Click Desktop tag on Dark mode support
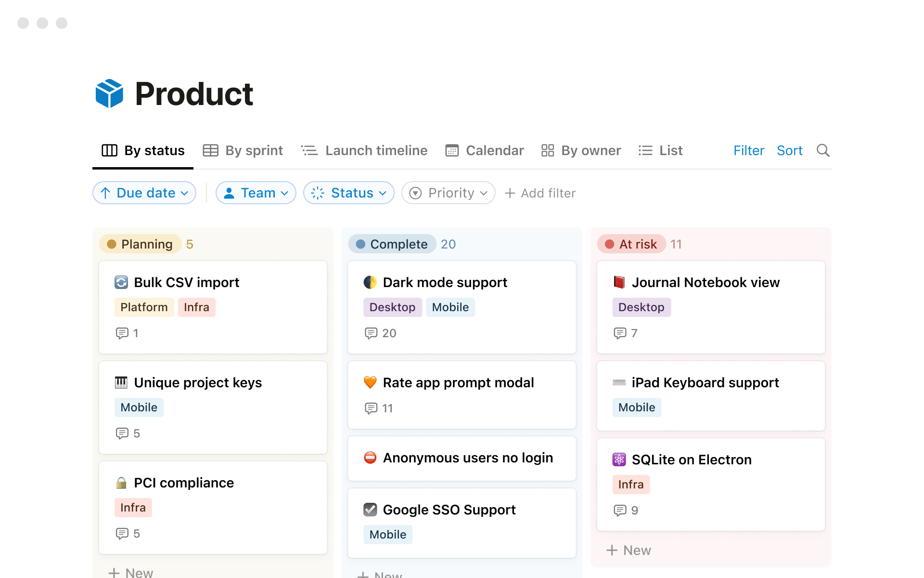The height and width of the screenshot is (578, 924). [x=392, y=307]
